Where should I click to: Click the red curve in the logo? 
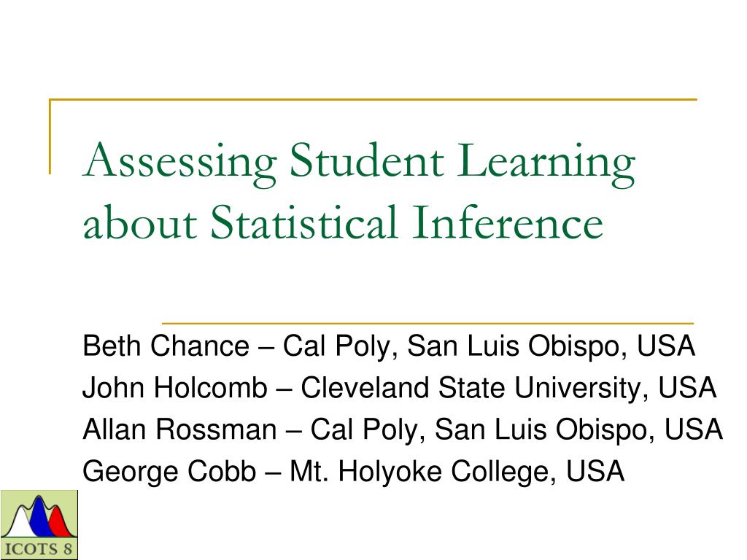click(x=59, y=524)
